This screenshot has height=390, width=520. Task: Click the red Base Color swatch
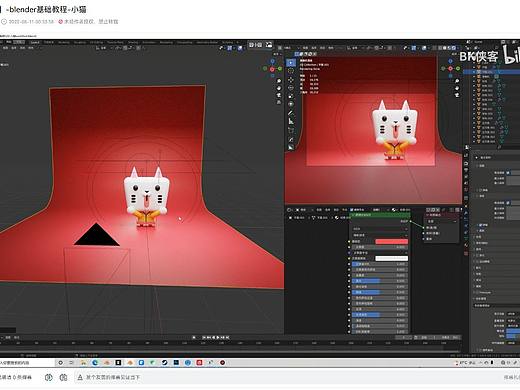[x=392, y=241]
